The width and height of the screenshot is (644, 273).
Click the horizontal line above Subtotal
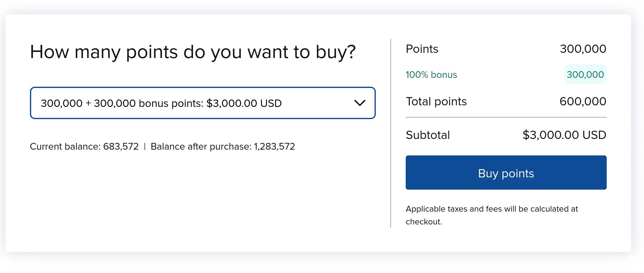[x=506, y=117]
